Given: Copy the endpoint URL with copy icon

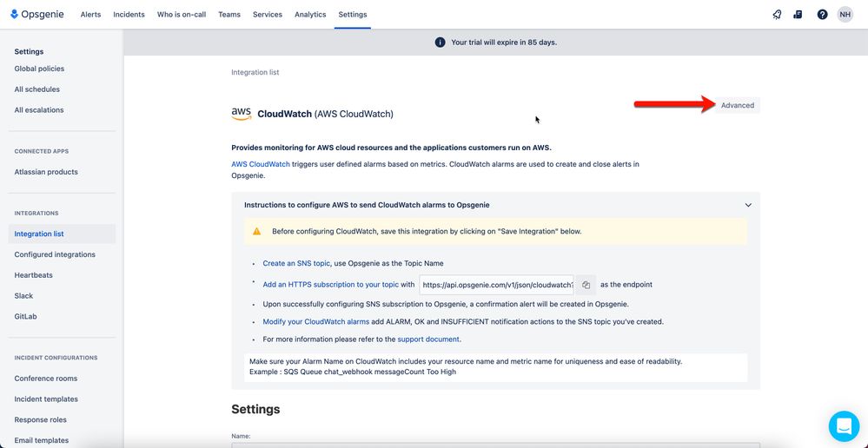Looking at the screenshot, I should click(x=586, y=285).
